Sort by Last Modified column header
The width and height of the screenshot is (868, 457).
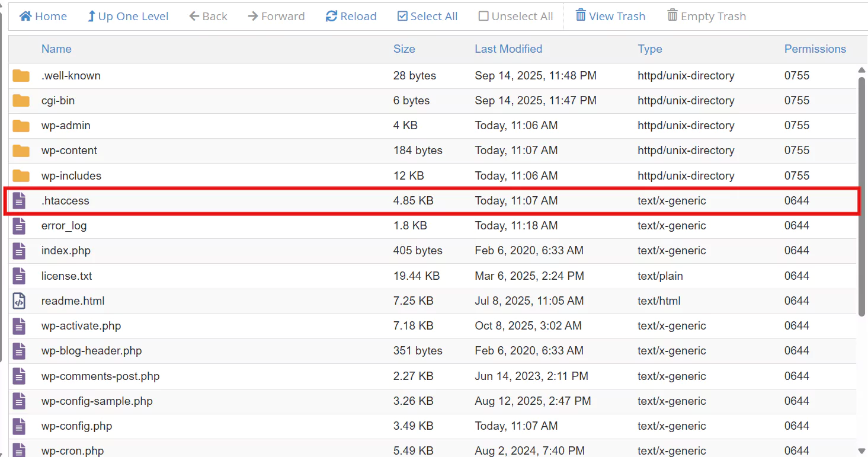pyautogui.click(x=508, y=49)
